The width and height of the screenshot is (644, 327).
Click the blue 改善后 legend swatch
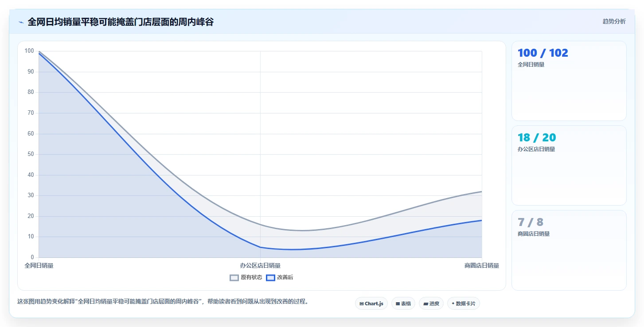[270, 278]
